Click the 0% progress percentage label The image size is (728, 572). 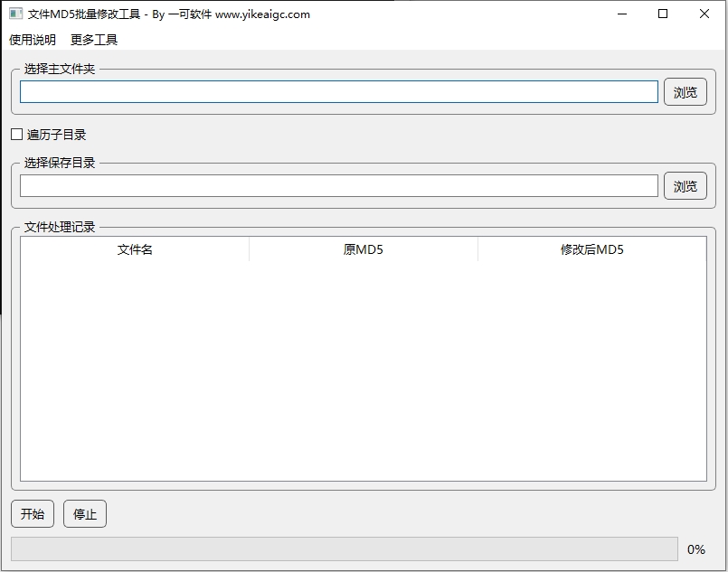pos(696,549)
